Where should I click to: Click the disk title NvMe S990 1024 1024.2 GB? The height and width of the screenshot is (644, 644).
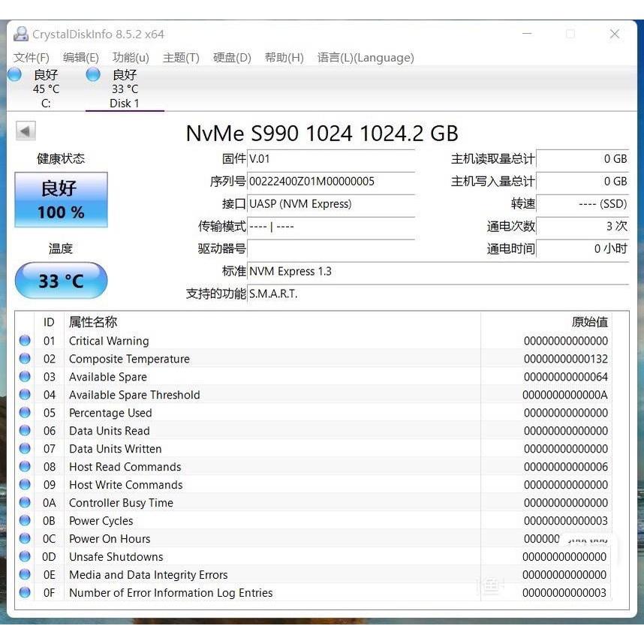tap(322, 134)
